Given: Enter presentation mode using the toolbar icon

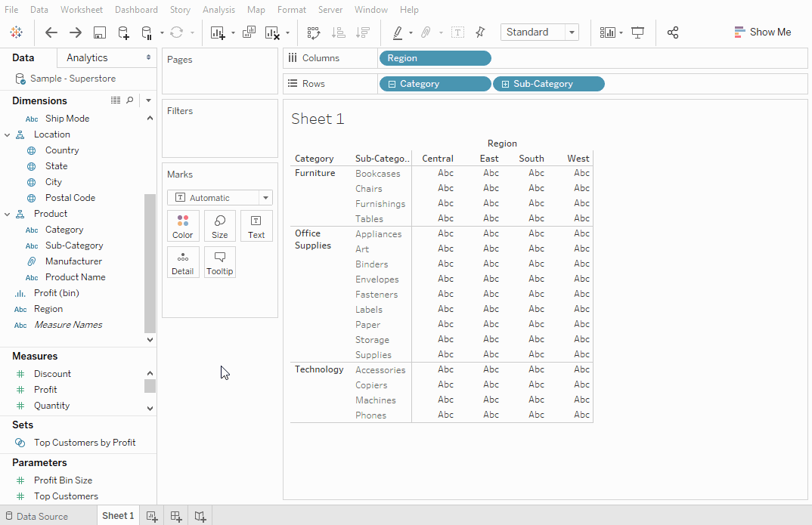Looking at the screenshot, I should tap(637, 32).
